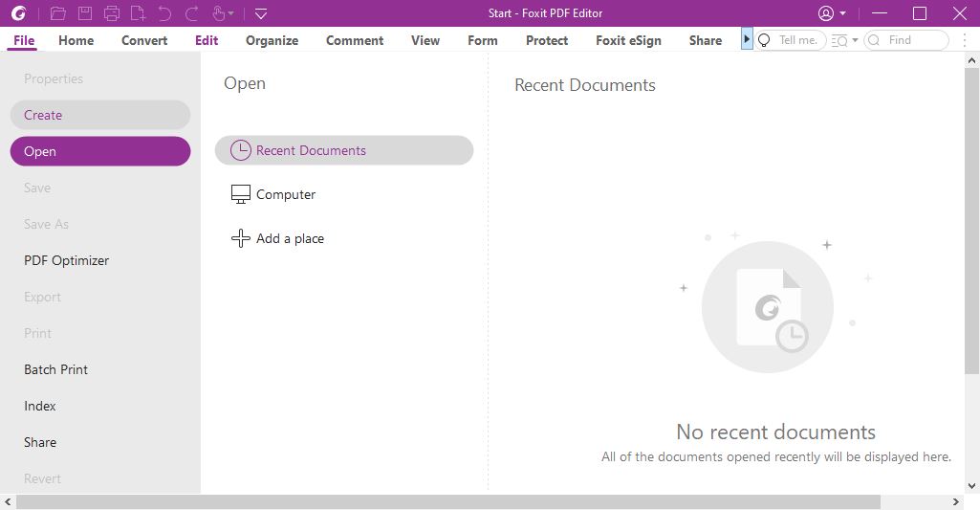Click the Save disk icon in title bar
The width and height of the screenshot is (980, 510).
[x=85, y=13]
